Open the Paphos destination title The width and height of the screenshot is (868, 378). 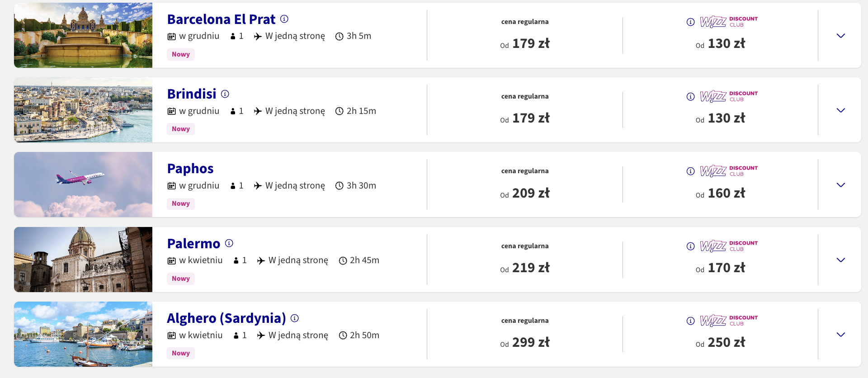click(x=190, y=169)
